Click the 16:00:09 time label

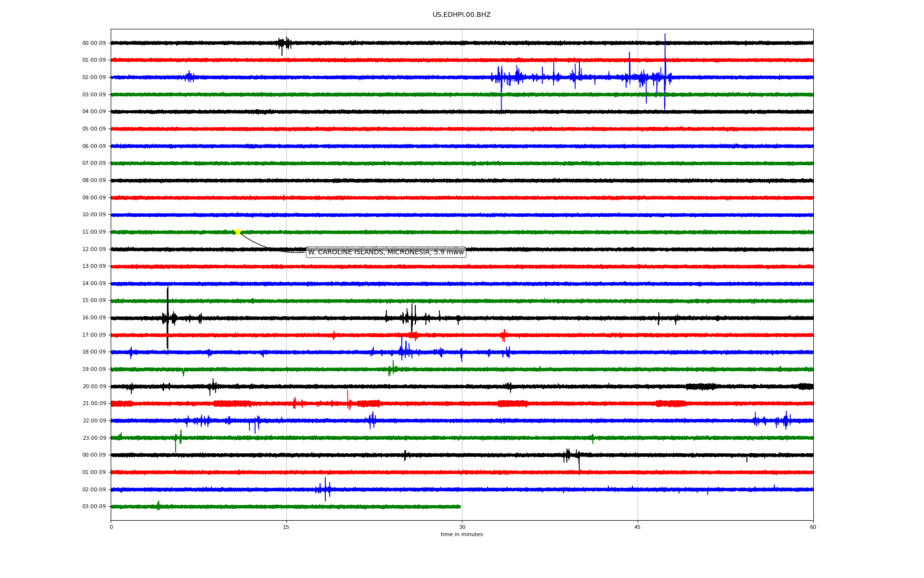point(94,318)
